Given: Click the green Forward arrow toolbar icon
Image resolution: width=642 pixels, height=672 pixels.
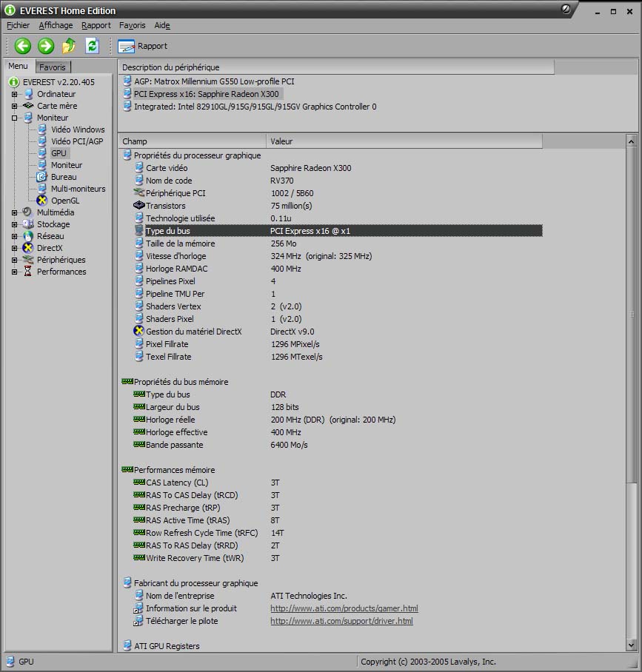Looking at the screenshot, I should point(46,46).
